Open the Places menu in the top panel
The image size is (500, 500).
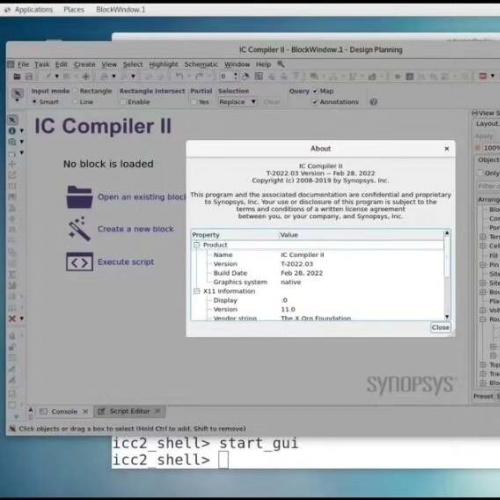[74, 10]
